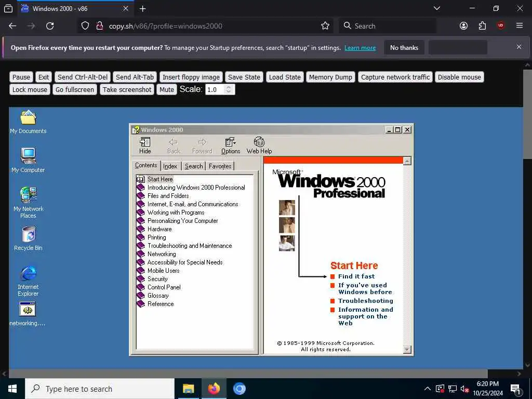Expand Working with Programs topic
Viewport: 532px width, 399px height.
click(176, 212)
